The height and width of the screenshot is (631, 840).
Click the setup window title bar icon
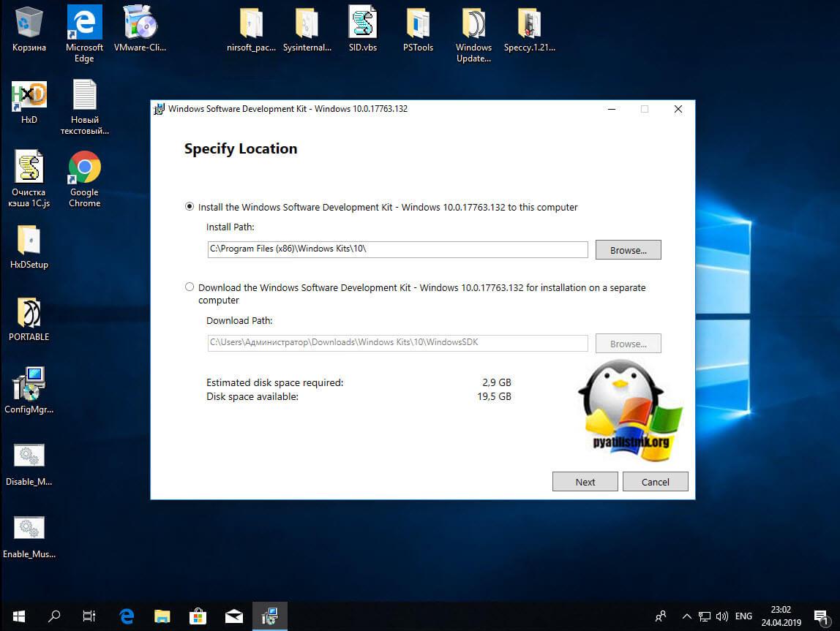click(159, 109)
